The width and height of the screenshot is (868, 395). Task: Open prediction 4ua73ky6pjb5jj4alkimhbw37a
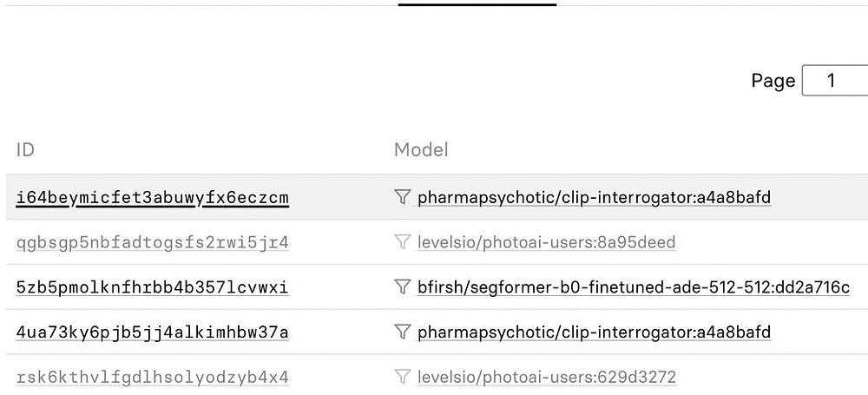click(152, 332)
